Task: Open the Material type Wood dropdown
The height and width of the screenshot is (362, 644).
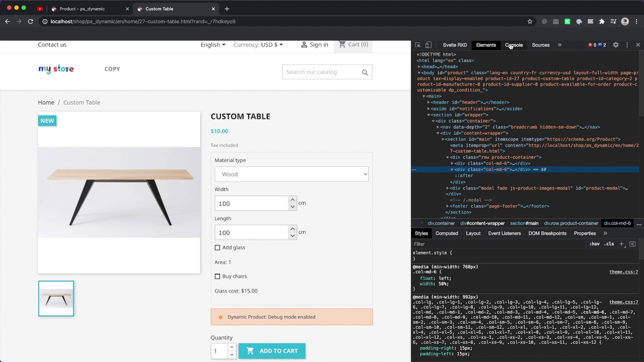Action: coord(292,174)
